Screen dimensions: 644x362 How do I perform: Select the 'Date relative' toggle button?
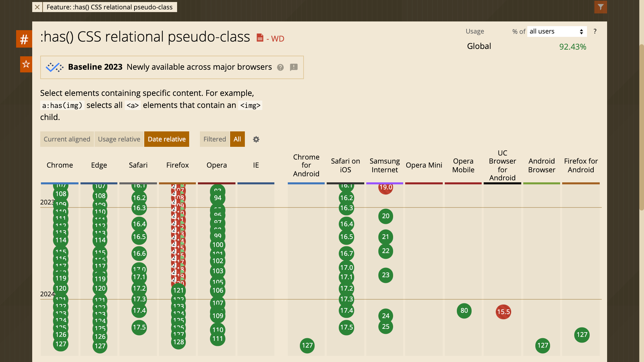[167, 139]
